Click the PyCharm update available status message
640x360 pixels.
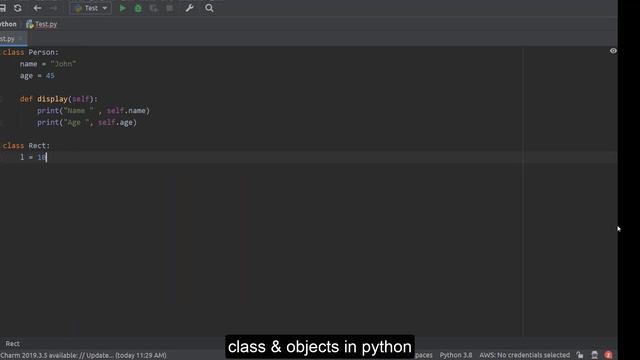(x=83, y=356)
